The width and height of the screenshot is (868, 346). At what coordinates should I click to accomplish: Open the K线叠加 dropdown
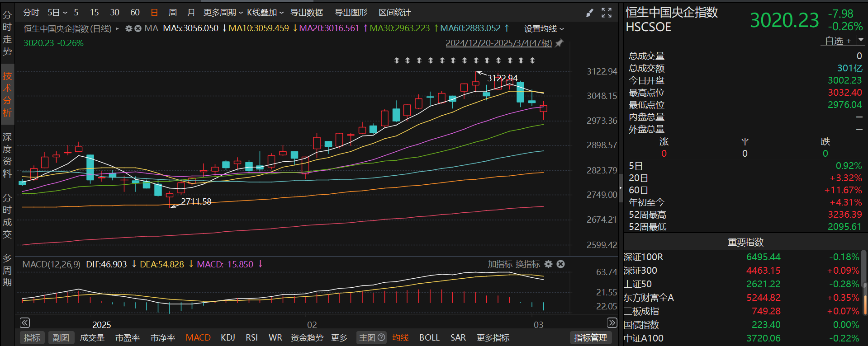265,13
